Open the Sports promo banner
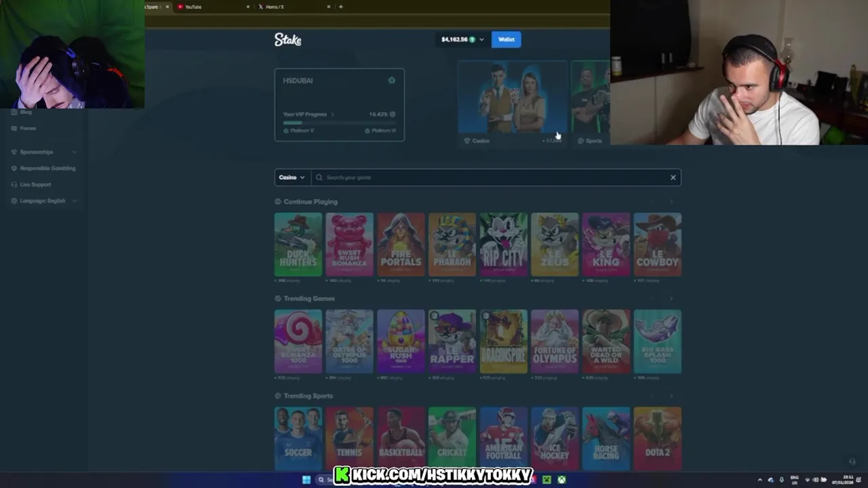Screen dimensions: 868x488 tap(591, 103)
